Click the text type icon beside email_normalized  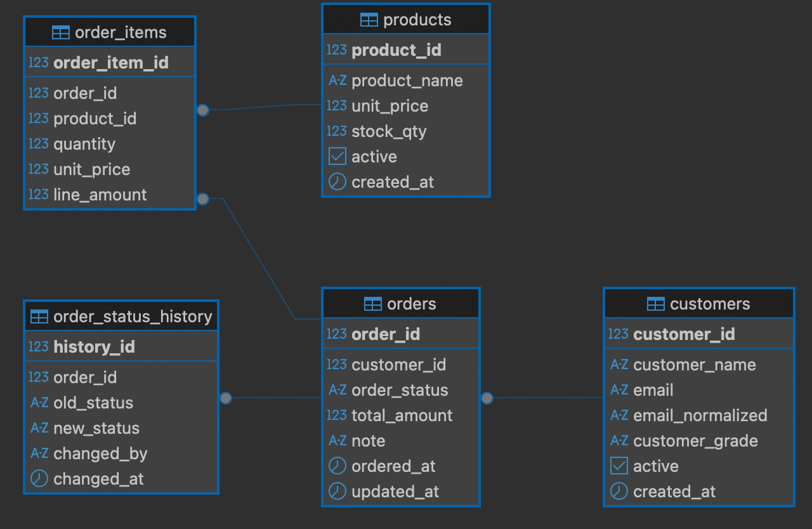click(619, 415)
